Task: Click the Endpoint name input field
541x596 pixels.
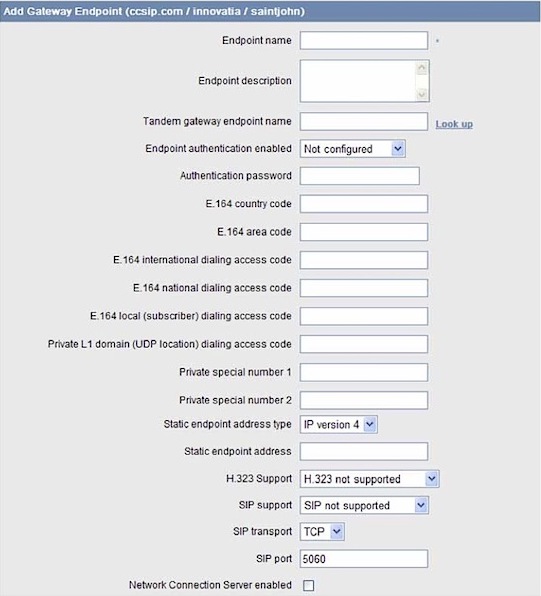Action: pyautogui.click(x=363, y=40)
